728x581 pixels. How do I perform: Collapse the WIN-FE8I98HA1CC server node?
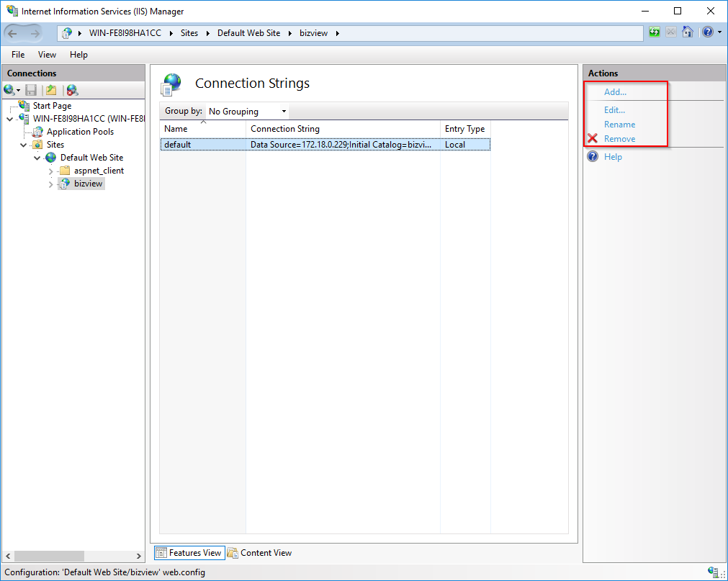10,119
